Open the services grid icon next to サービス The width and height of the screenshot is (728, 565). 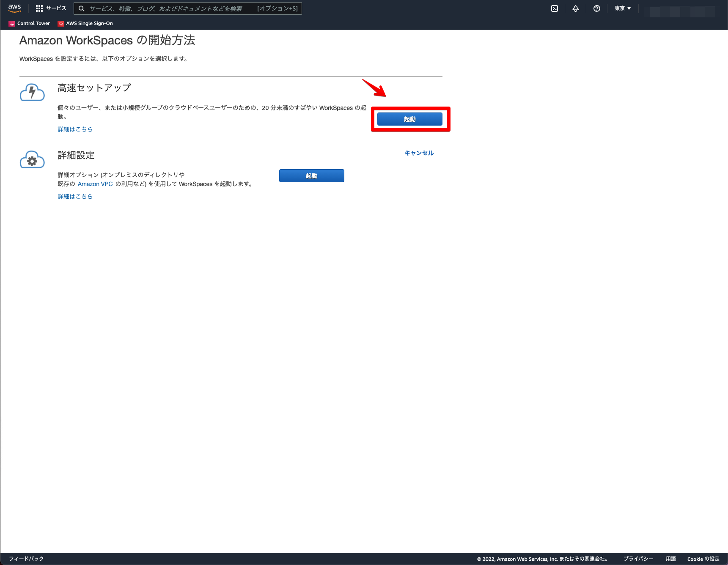[38, 8]
